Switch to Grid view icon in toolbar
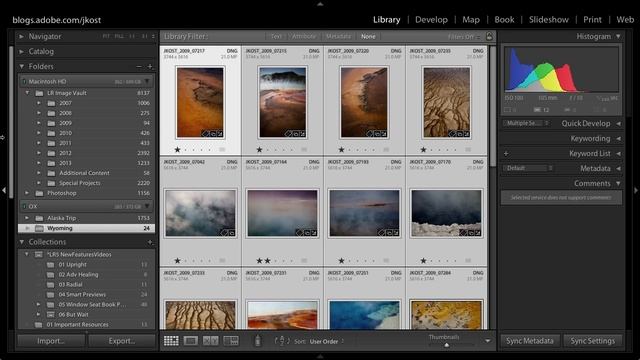This screenshot has width=640, height=360. tap(171, 341)
